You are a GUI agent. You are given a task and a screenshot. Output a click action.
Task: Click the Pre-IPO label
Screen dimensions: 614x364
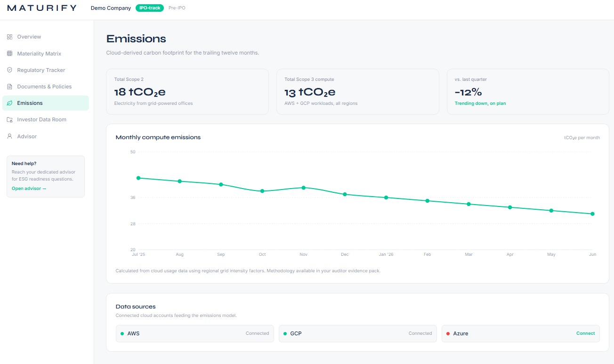pyautogui.click(x=177, y=8)
